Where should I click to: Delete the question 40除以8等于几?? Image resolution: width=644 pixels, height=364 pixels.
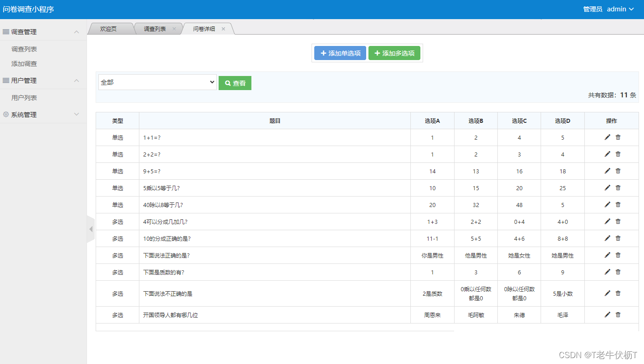tap(618, 205)
